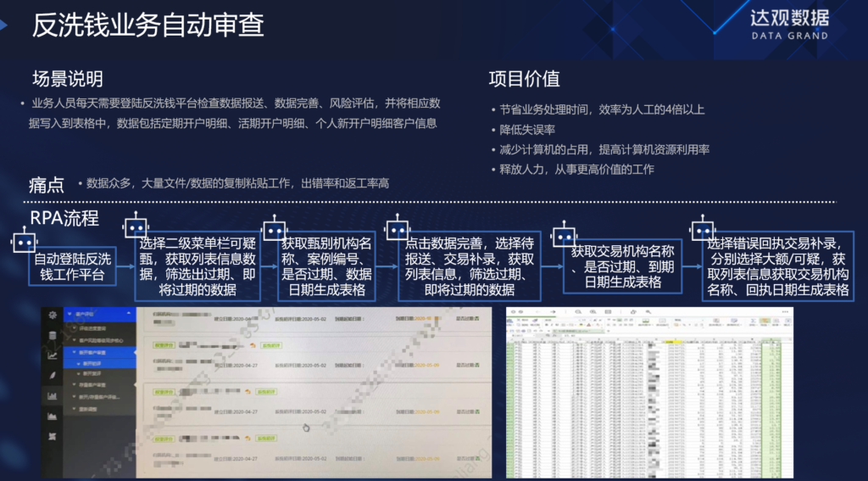Expand the 存量客户审查 tree item
This screenshot has width=868, height=481.
point(89,384)
